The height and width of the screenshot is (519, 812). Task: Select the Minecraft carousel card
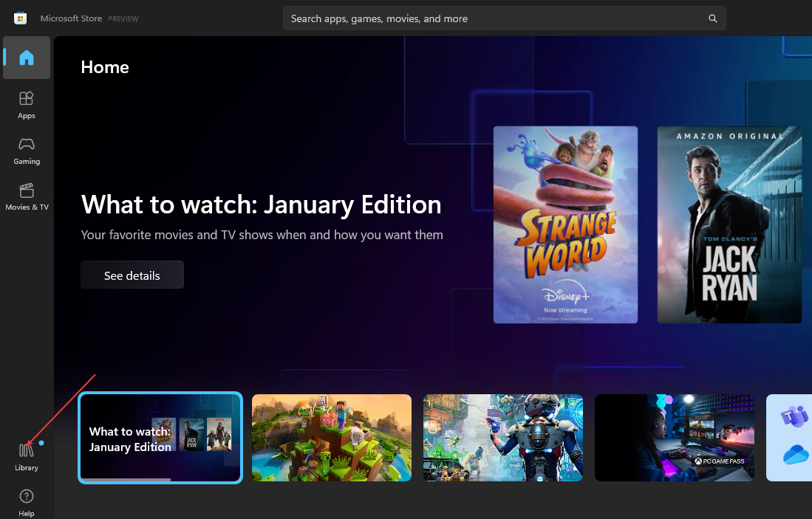click(x=332, y=438)
